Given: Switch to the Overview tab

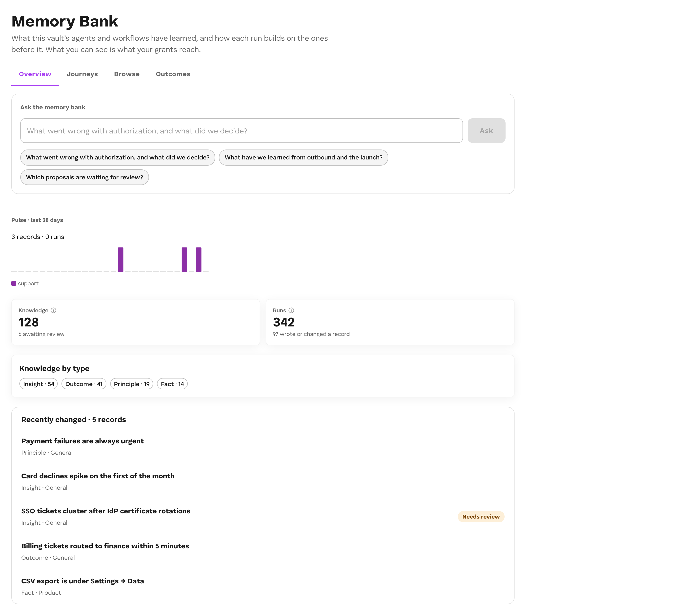Looking at the screenshot, I should [x=35, y=74].
